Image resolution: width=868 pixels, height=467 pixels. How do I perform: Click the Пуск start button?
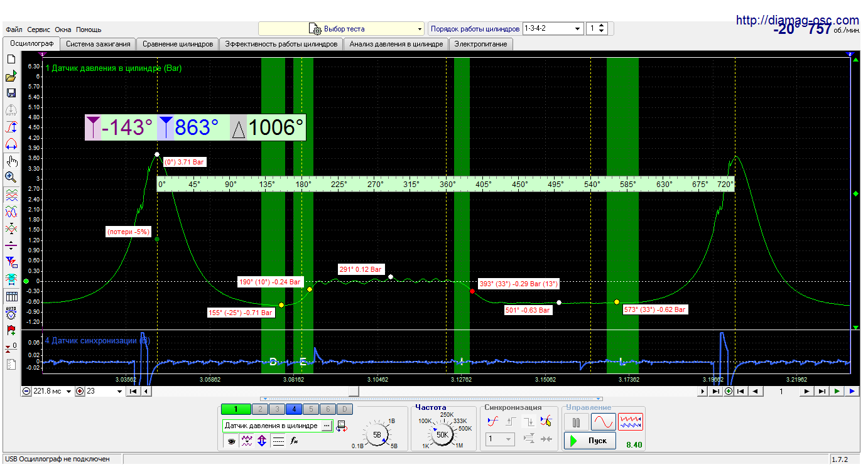tap(589, 441)
